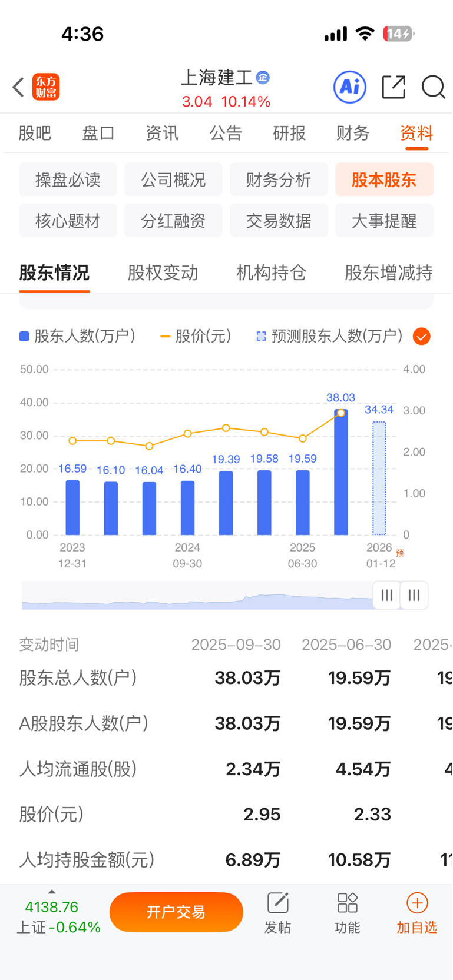Tap the cellular signal icon
453x980 pixels.
336,34
